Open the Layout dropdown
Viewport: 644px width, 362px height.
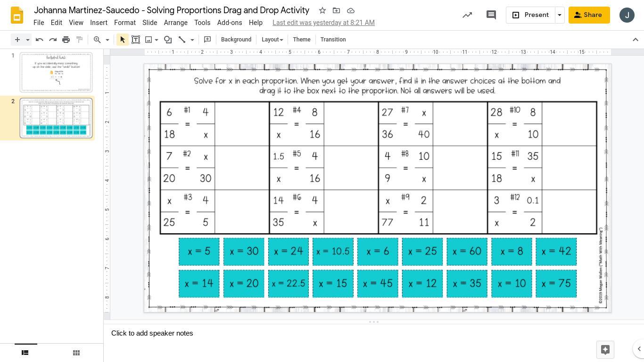(272, 40)
